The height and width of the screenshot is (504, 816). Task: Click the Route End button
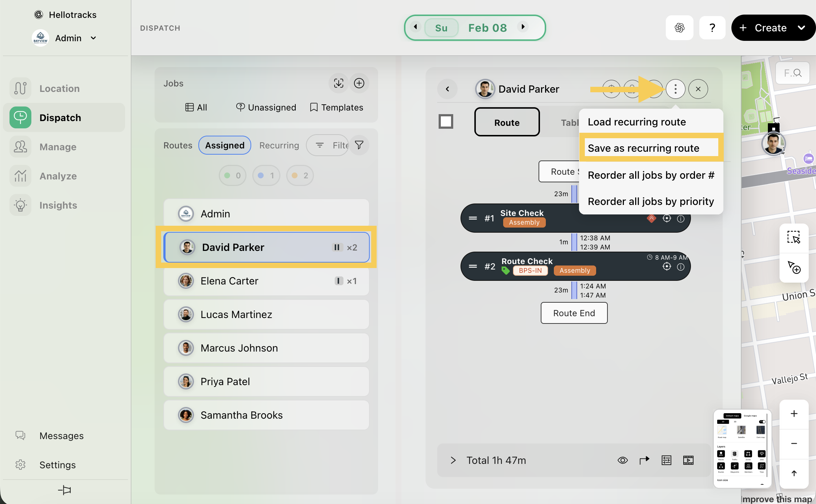pyautogui.click(x=574, y=313)
